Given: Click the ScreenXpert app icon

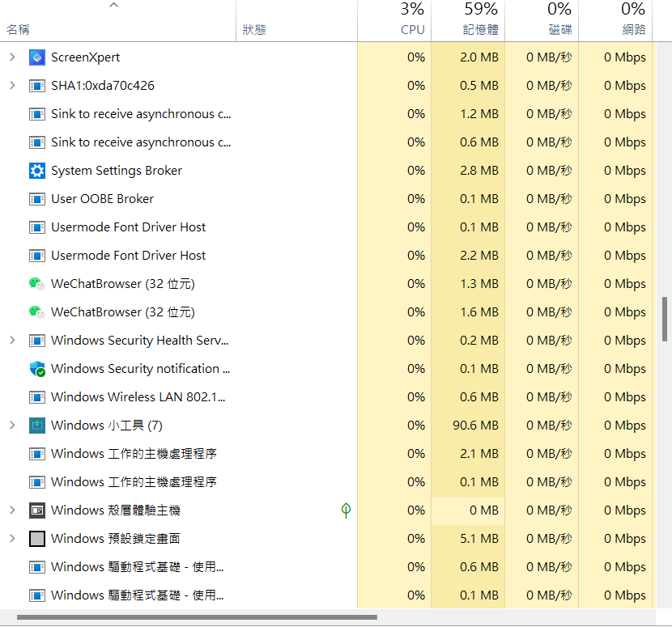Looking at the screenshot, I should [x=37, y=57].
